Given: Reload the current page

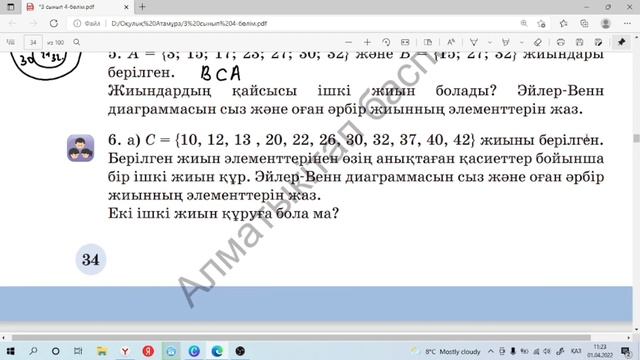Looking at the screenshot, I should point(54,23).
